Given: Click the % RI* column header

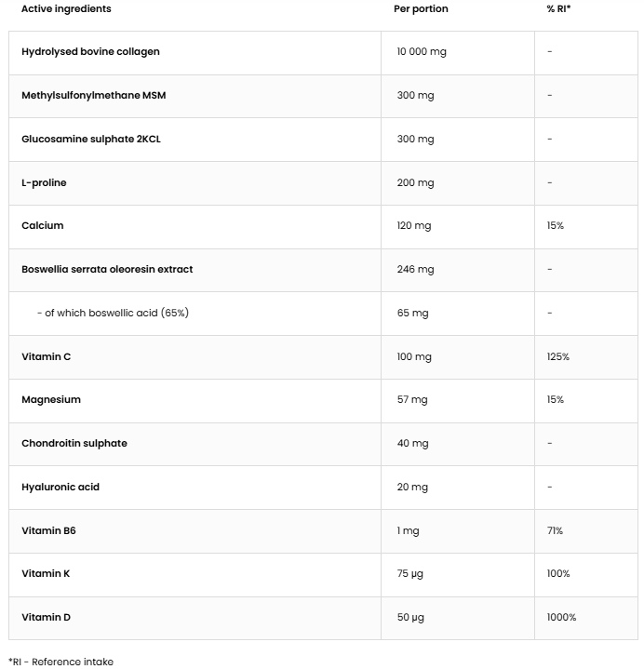Looking at the screenshot, I should [558, 8].
